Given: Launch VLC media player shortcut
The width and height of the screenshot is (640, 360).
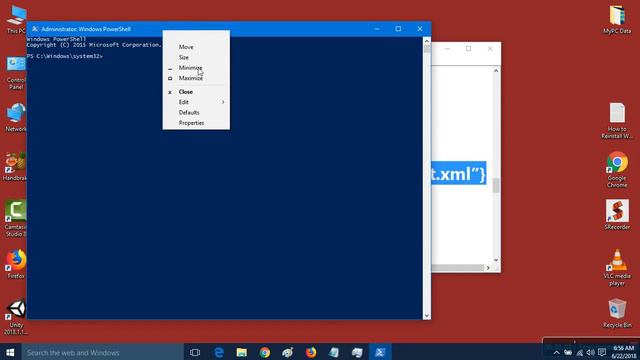Looking at the screenshot, I should (617, 268).
